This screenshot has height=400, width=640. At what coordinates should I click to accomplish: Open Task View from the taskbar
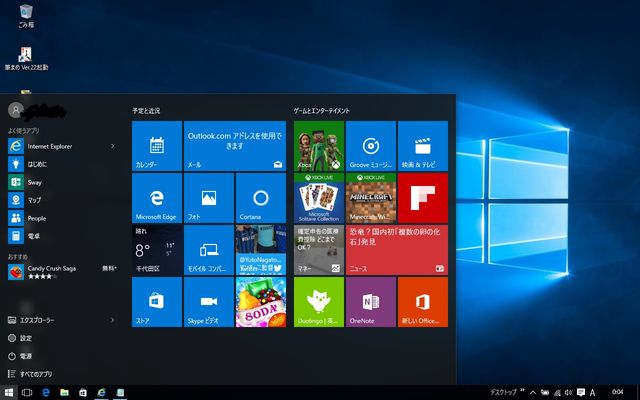click(x=27, y=393)
